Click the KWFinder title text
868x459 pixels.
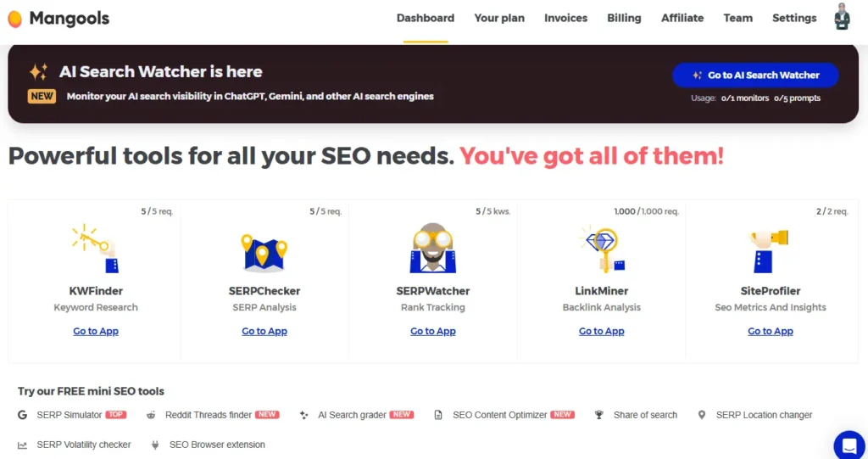tap(96, 291)
